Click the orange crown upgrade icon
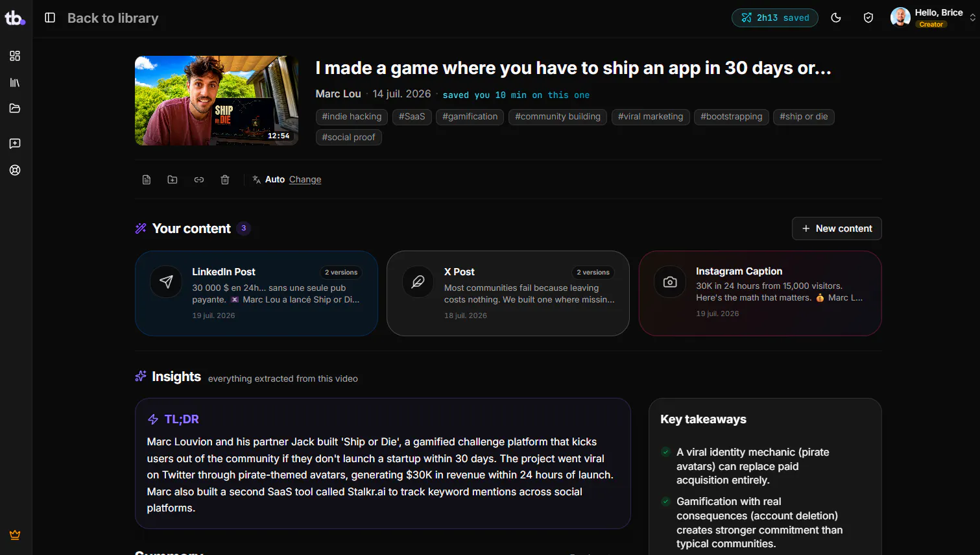Viewport: 980px width, 555px height. (x=15, y=535)
